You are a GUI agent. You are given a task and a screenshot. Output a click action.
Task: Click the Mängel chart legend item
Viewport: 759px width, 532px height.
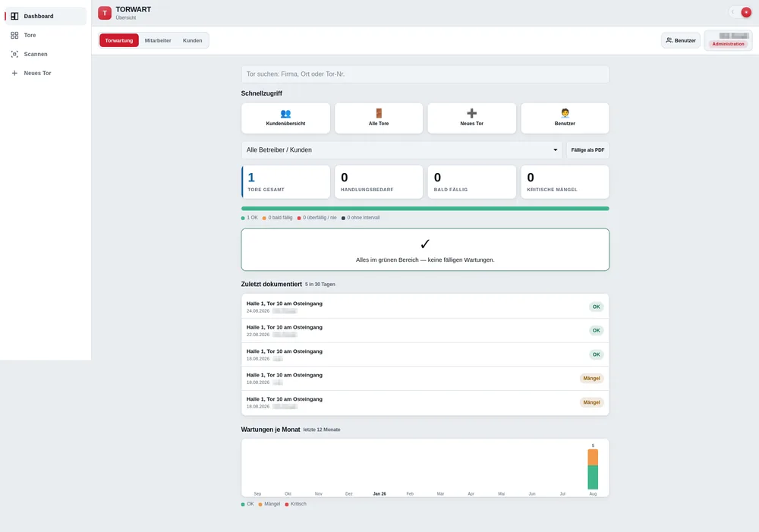(269, 504)
